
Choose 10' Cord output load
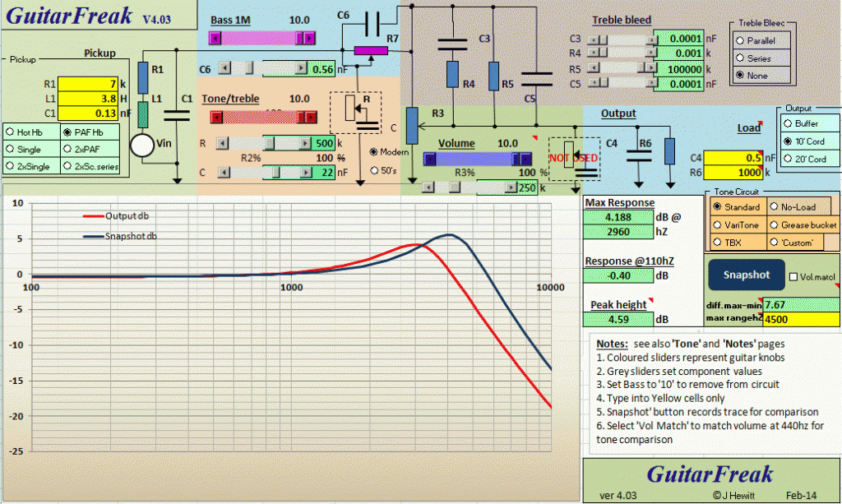(x=788, y=141)
